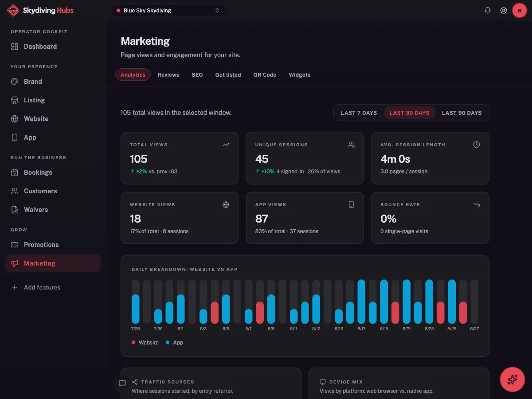This screenshot has width=532, height=399.
Task: Open the SEO tab
Action: click(197, 75)
